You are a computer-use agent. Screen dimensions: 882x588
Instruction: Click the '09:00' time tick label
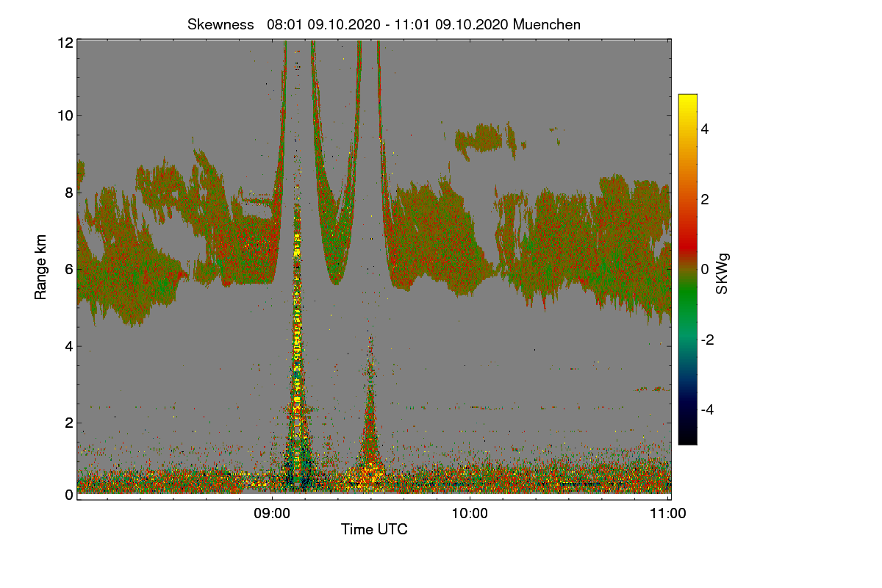pyautogui.click(x=272, y=514)
